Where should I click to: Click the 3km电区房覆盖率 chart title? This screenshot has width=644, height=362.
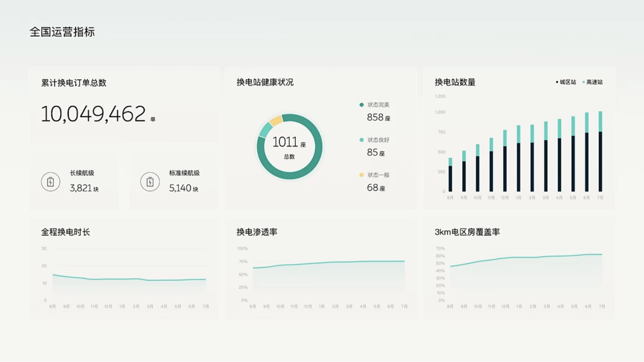coord(467,232)
